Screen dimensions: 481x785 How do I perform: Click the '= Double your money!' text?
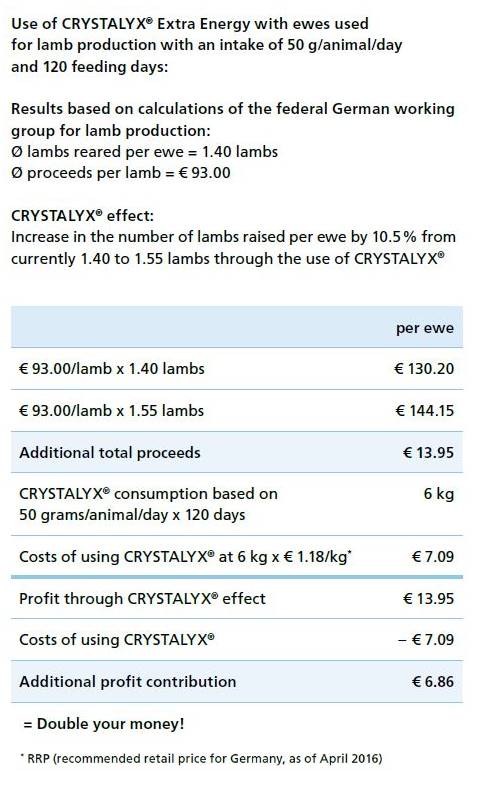(104, 724)
